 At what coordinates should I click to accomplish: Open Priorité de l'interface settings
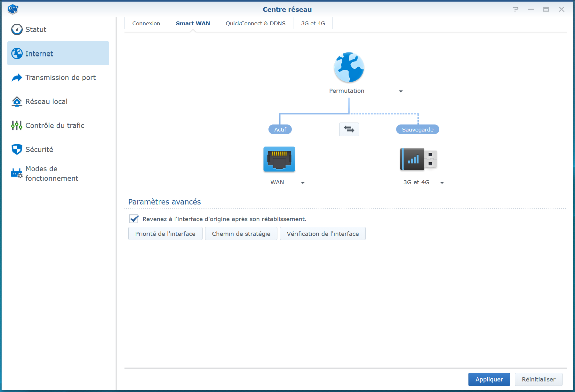pos(165,234)
